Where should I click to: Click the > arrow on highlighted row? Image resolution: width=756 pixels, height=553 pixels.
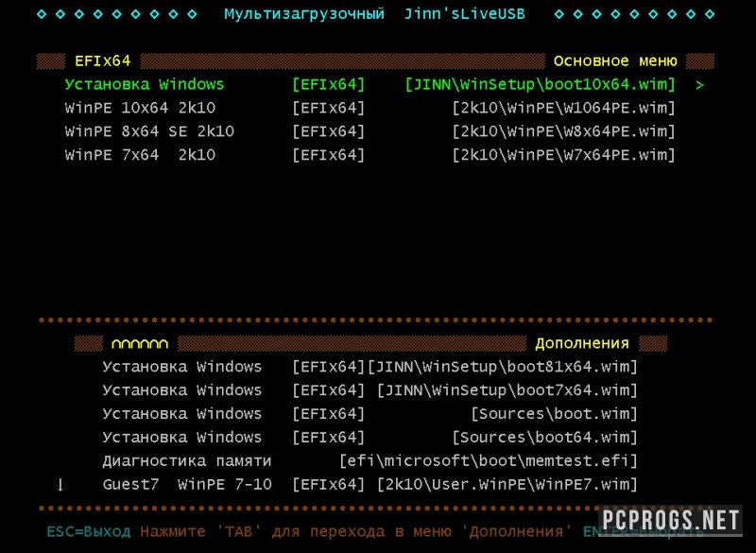pos(699,85)
